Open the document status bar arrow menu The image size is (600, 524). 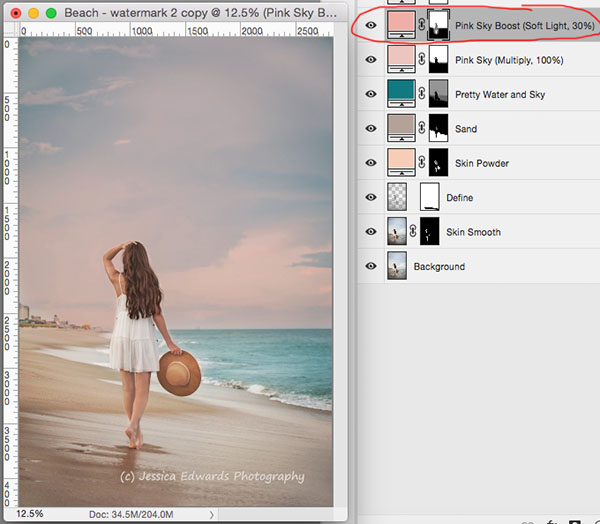coord(212,515)
